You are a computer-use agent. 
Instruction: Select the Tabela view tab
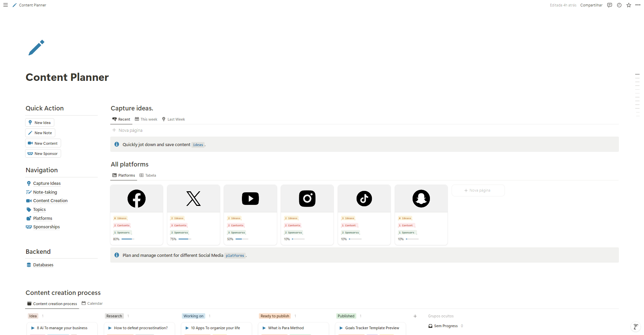coord(148,175)
